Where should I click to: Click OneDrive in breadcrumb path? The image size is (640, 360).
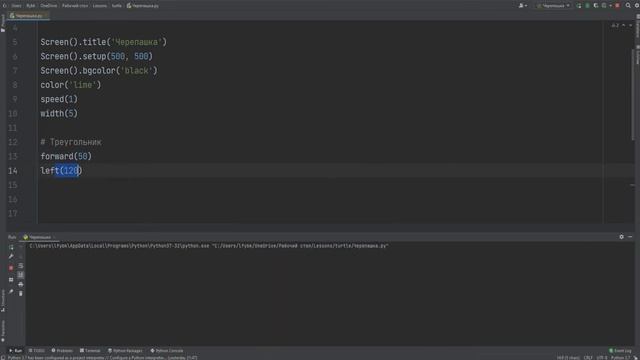(49, 6)
